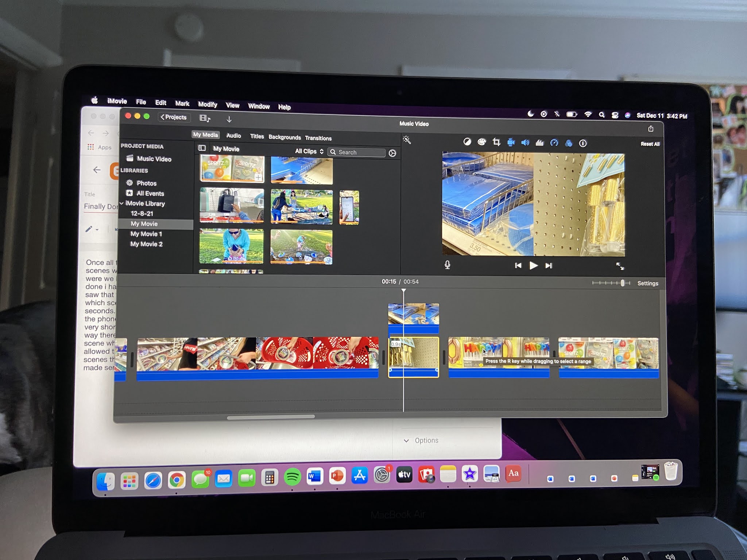Open the All Clips filter dropdown
The image size is (747, 560).
point(309,151)
